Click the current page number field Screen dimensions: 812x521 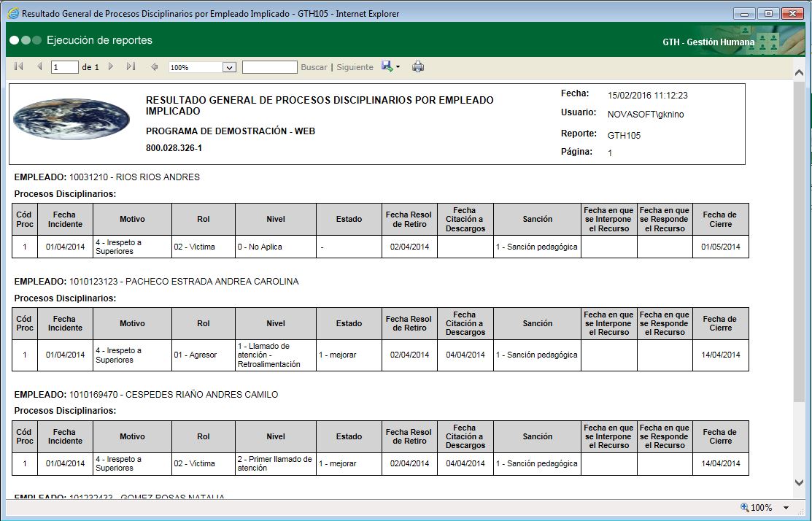[x=64, y=67]
